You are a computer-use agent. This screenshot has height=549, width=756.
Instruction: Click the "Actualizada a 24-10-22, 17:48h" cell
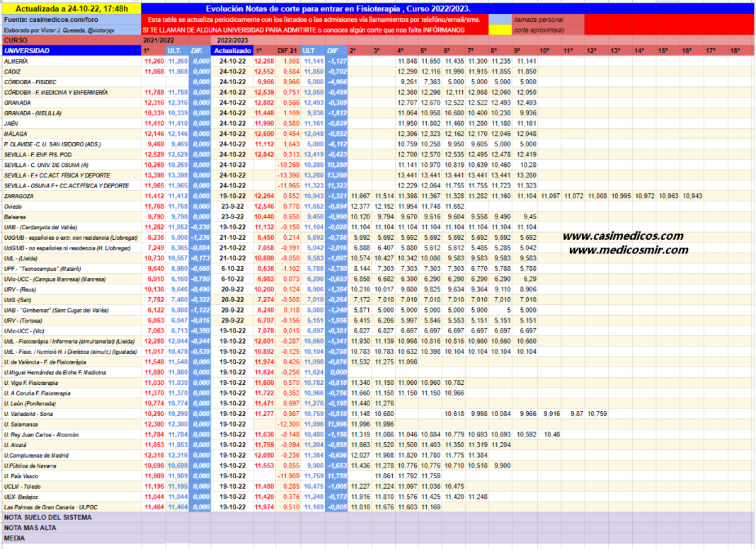coord(71,8)
